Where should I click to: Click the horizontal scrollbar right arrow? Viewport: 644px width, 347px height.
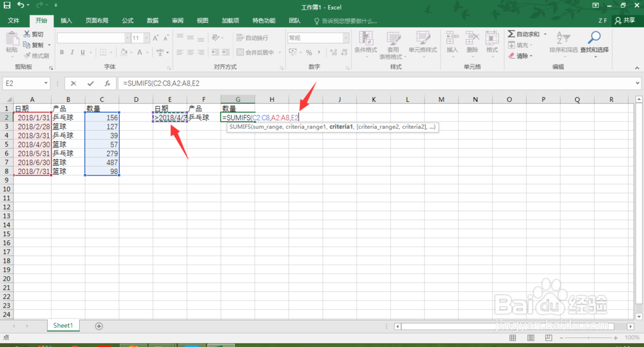click(x=630, y=326)
